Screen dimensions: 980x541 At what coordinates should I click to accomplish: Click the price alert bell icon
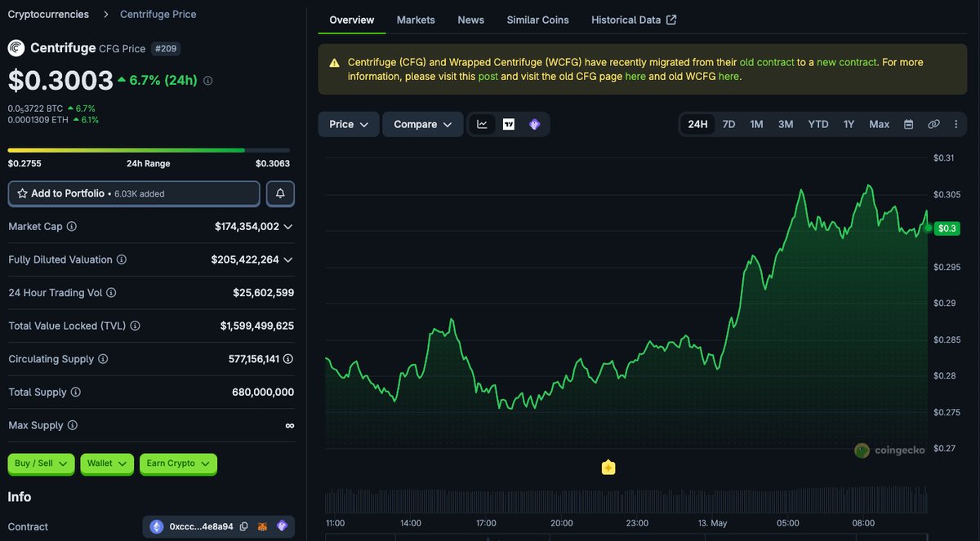tap(280, 193)
